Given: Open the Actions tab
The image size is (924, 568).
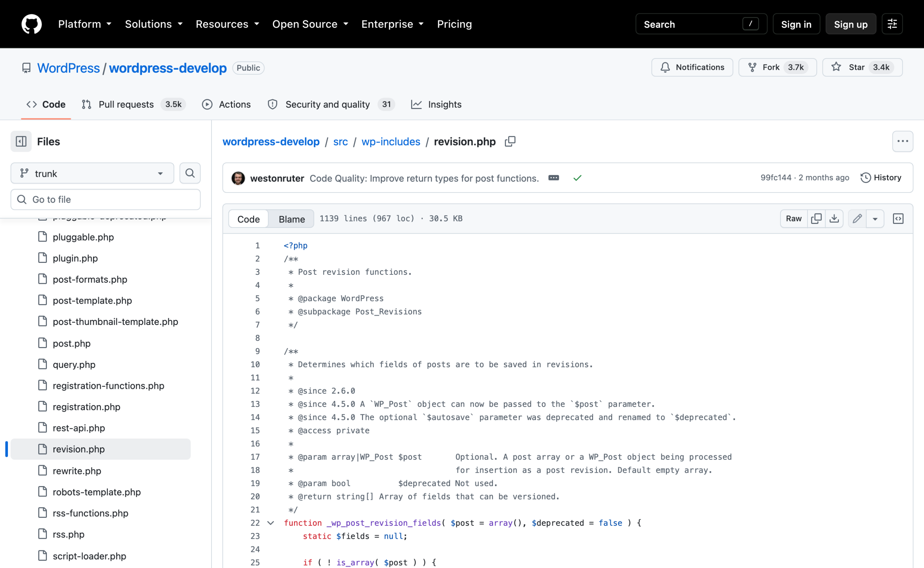Looking at the screenshot, I should coord(226,104).
